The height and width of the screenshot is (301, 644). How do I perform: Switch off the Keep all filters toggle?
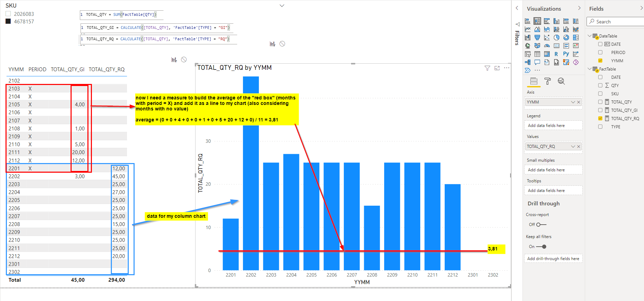pos(541,247)
